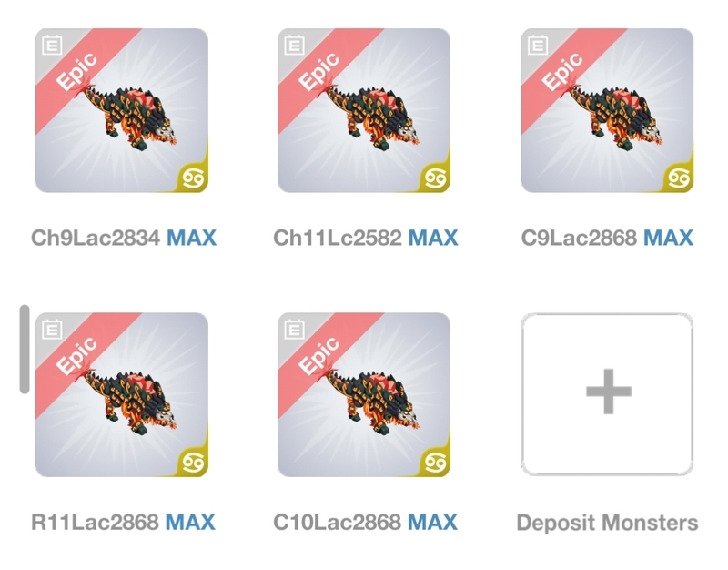This screenshot has height=570, width=728.
Task: Click the plus icon to deposit monsters
Action: pos(608,392)
